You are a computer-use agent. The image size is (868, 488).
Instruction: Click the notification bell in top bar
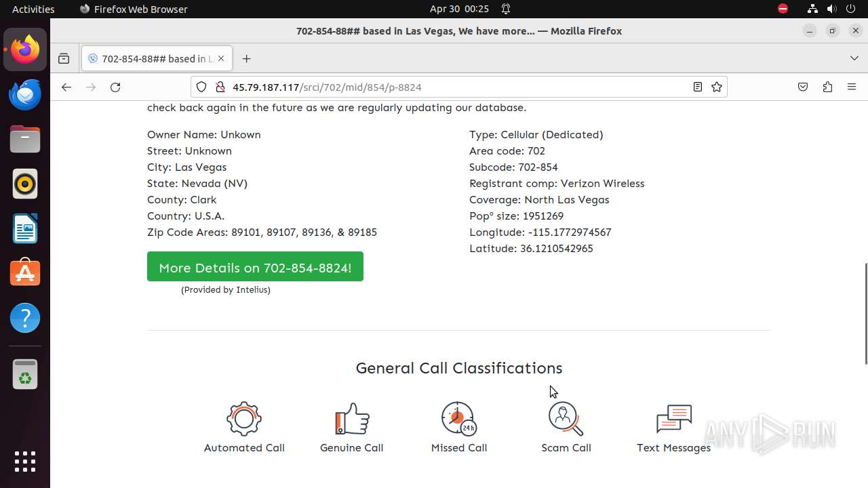[x=506, y=9]
